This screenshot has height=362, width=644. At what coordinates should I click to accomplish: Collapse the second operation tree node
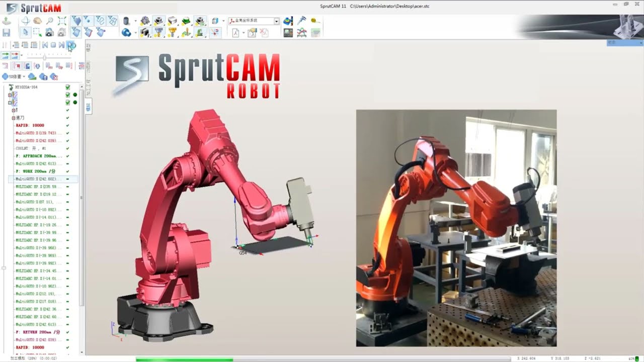[10, 102]
